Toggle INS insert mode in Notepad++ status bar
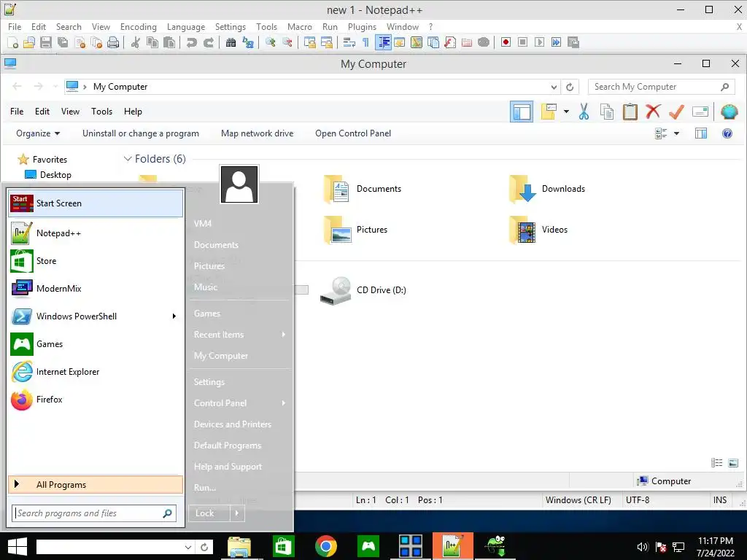The height and width of the screenshot is (560, 747). tap(720, 500)
